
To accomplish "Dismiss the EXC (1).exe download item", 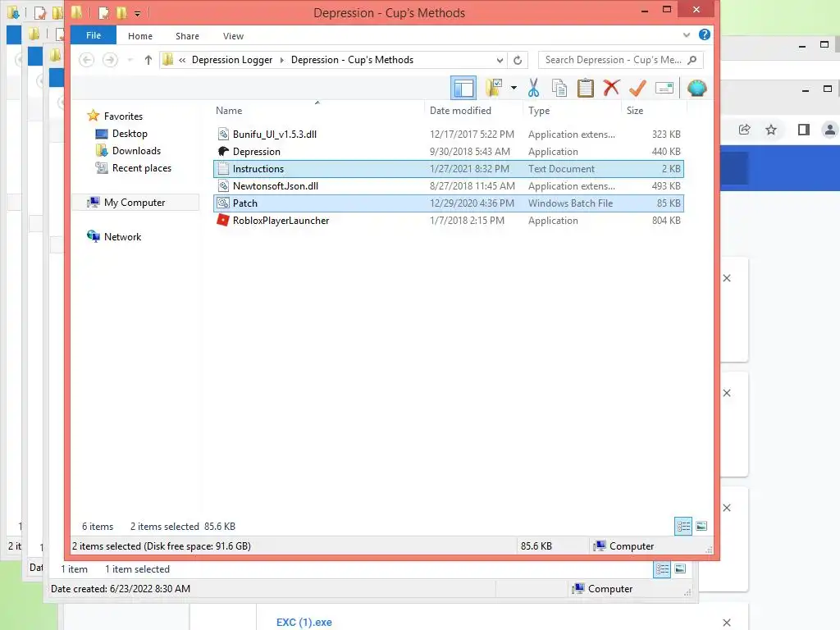I will click(x=727, y=623).
